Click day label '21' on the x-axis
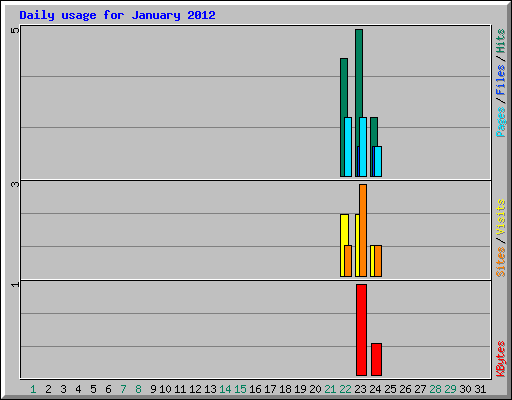Viewport: 512px width, 400px height. (330, 389)
